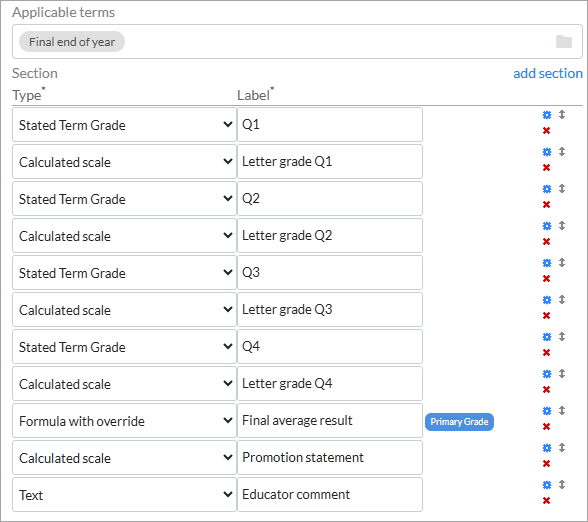Delete the Educator comment row
Image resolution: width=588 pixels, height=522 pixels.
pos(546,501)
